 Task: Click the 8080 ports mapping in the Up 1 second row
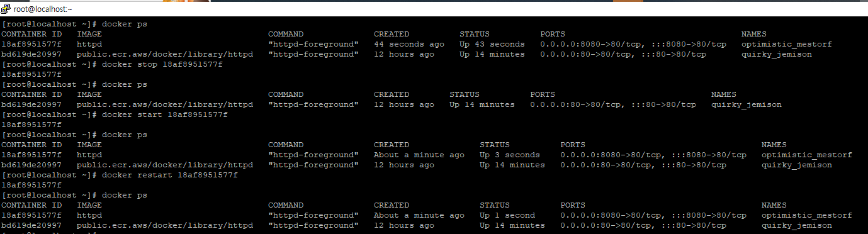pos(653,215)
